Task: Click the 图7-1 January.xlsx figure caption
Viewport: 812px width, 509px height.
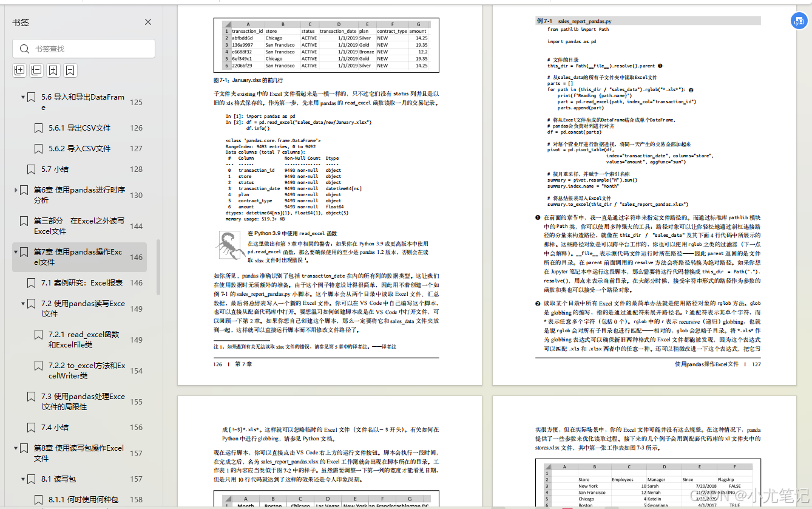Action: (248, 80)
